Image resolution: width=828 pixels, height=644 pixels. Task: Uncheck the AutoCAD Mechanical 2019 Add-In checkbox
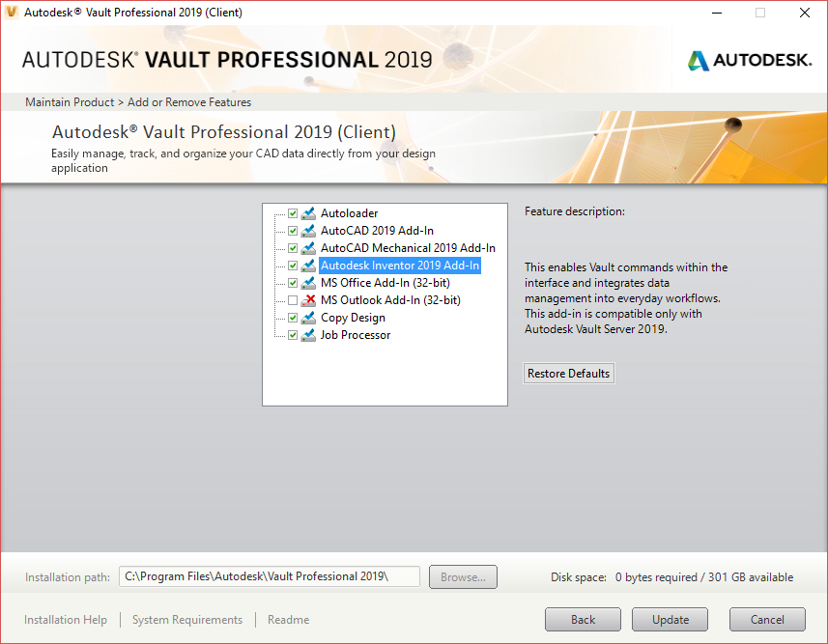pyautogui.click(x=293, y=248)
